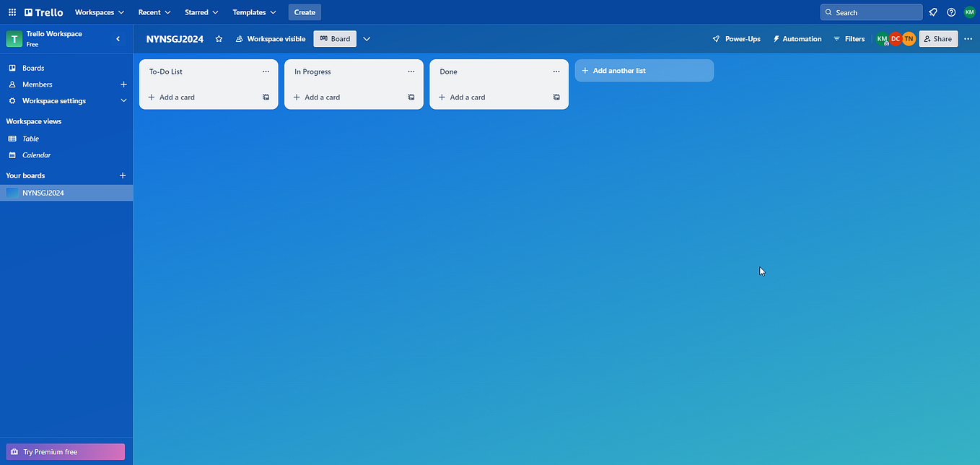980x465 pixels.
Task: Star the NYNSGJ2024 board
Action: click(219, 39)
